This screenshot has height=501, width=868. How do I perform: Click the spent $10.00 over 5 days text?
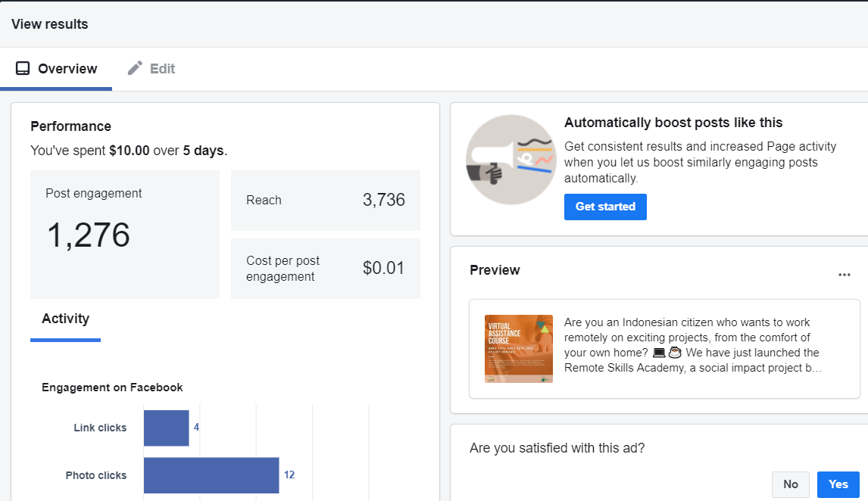point(129,151)
